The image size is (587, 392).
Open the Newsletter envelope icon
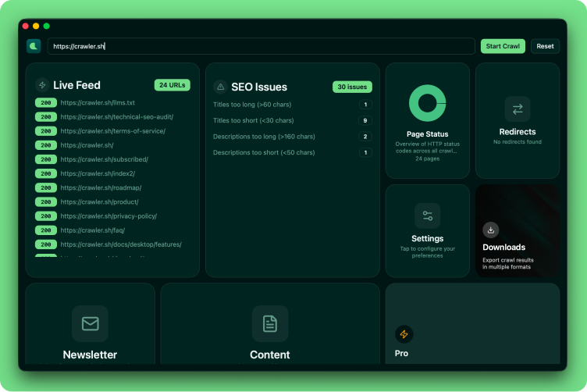(x=90, y=323)
